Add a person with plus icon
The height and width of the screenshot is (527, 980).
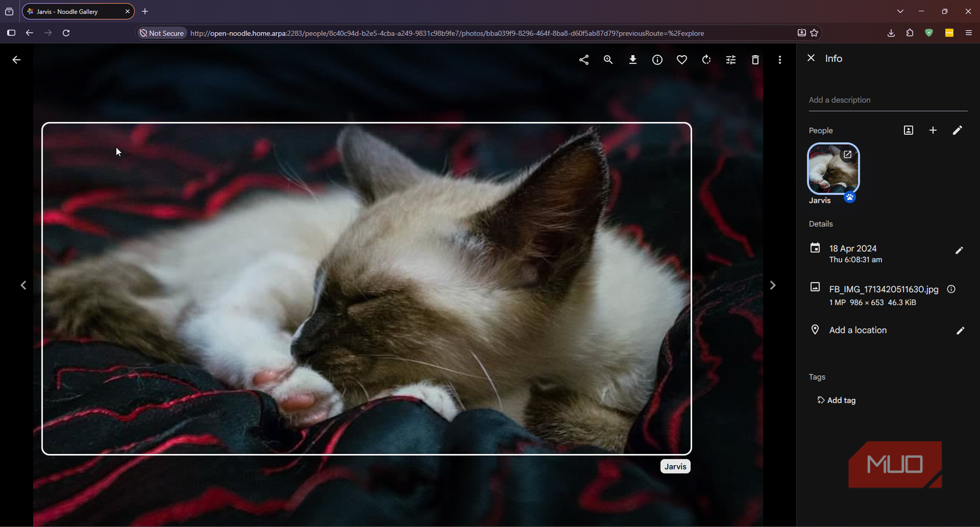(x=933, y=131)
